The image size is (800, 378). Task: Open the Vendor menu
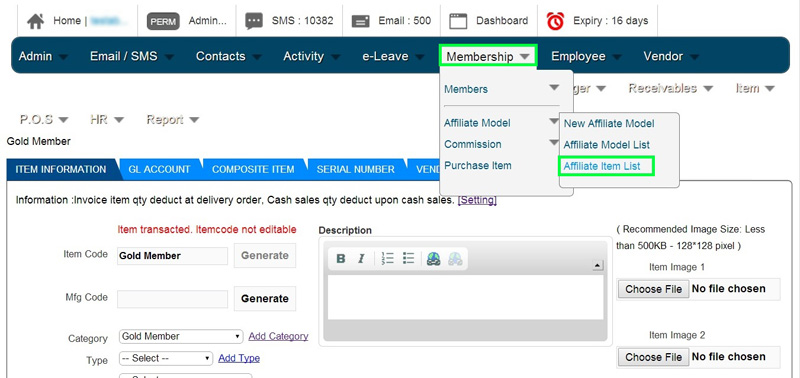670,56
